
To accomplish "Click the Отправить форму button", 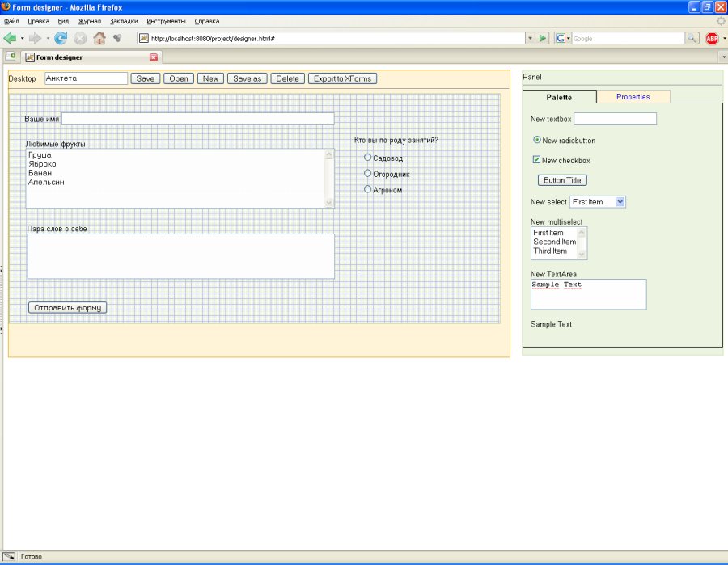I will pyautogui.click(x=67, y=307).
